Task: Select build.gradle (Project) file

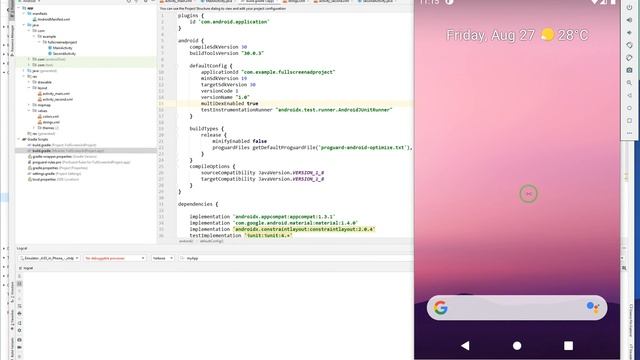Action: click(62, 145)
